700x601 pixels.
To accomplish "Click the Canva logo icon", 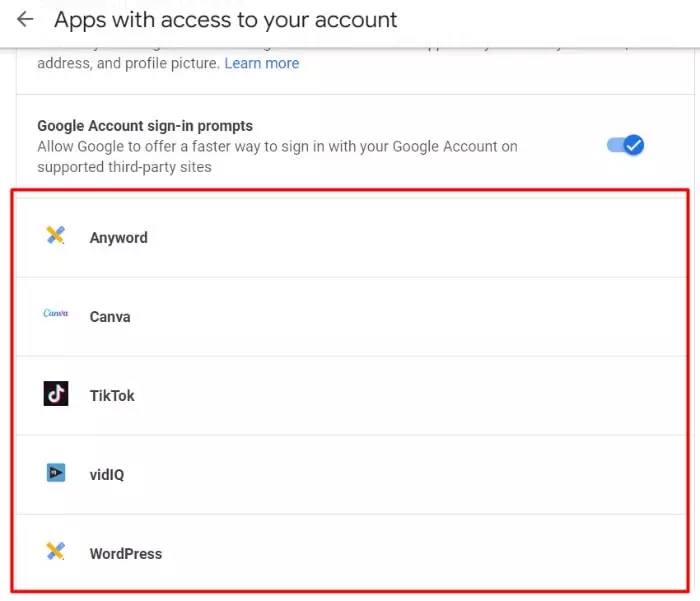I will point(55,313).
